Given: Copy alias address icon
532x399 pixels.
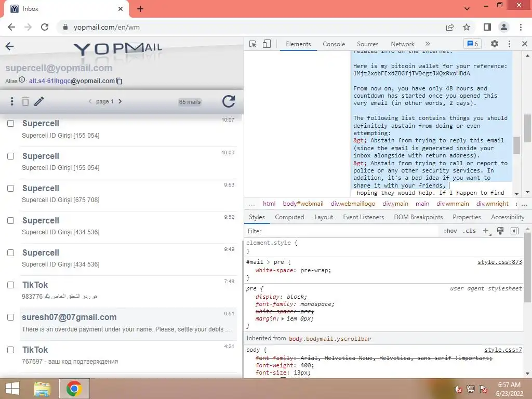Looking at the screenshot, I should [x=119, y=81].
